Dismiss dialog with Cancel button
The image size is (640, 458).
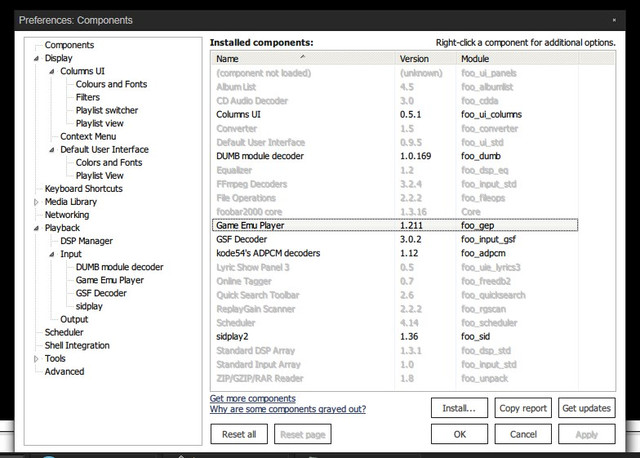point(523,434)
